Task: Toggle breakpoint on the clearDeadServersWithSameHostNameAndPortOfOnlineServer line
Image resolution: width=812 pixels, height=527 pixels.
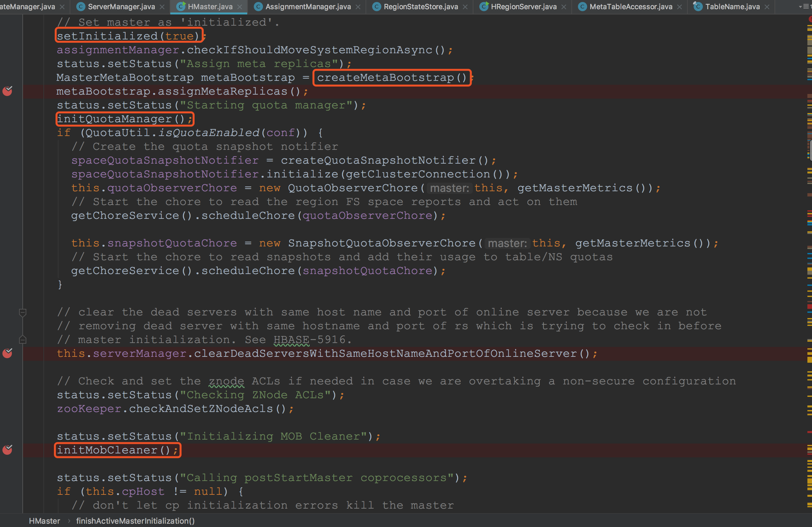Action: (8, 353)
